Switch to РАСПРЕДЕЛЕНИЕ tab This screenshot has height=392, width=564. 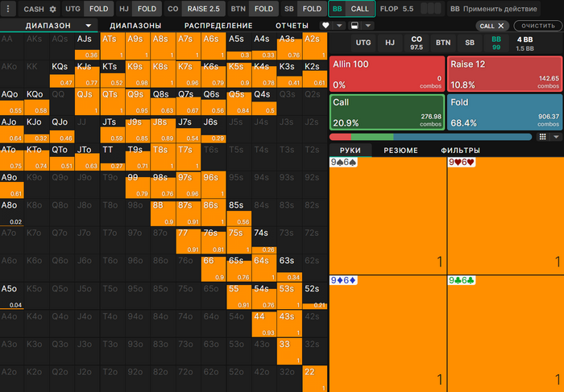(x=218, y=26)
